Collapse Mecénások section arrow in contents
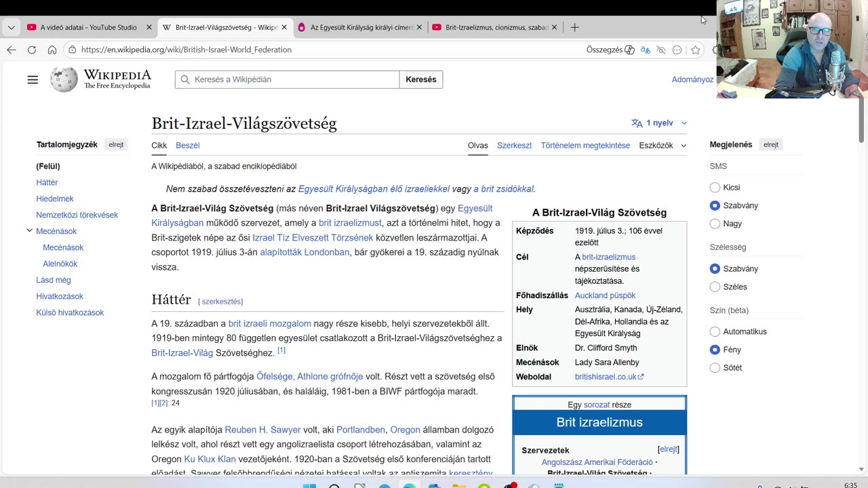This screenshot has height=488, width=868. 29,230
